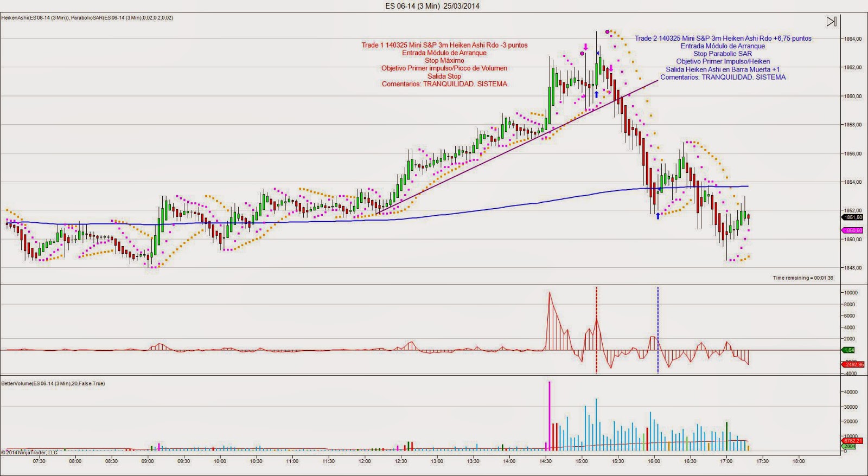Click the HeikenAshi ParabolicSAR indicator label
The width and height of the screenshot is (868, 476).
pyautogui.click(x=87, y=18)
